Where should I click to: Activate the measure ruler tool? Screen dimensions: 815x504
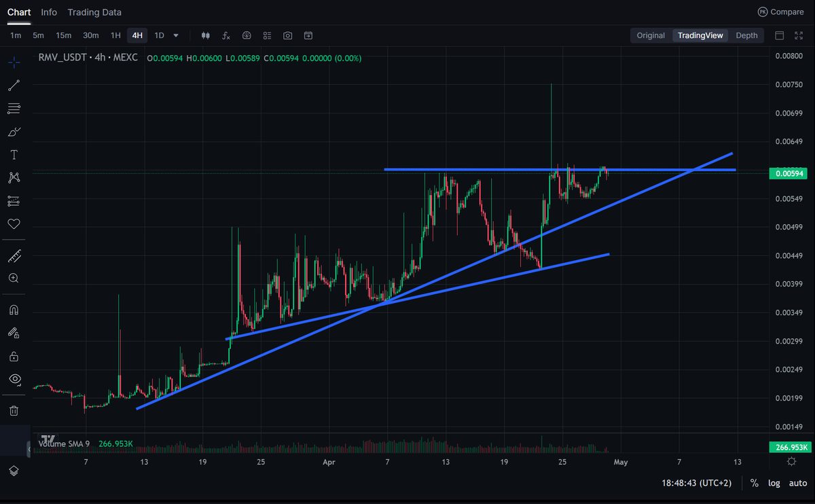pos(14,256)
